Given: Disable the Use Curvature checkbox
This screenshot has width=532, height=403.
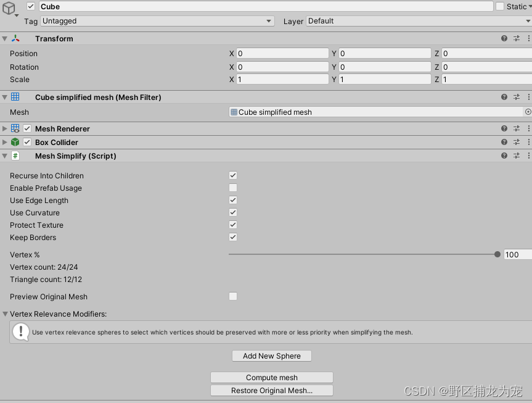Looking at the screenshot, I should coord(232,212).
